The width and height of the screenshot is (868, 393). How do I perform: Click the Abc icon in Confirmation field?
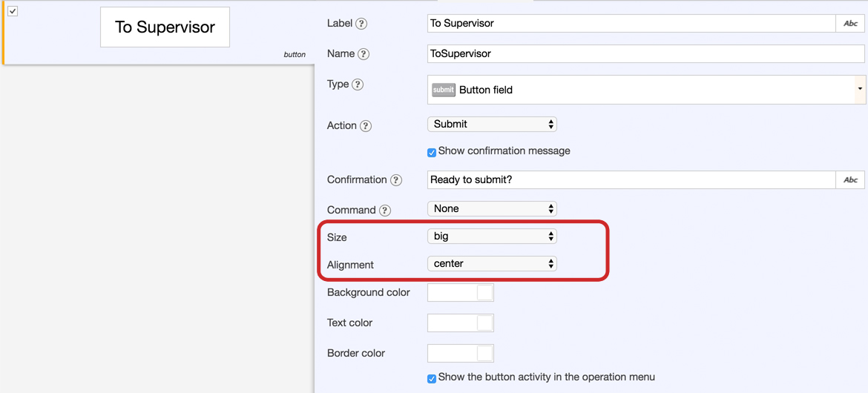point(850,179)
